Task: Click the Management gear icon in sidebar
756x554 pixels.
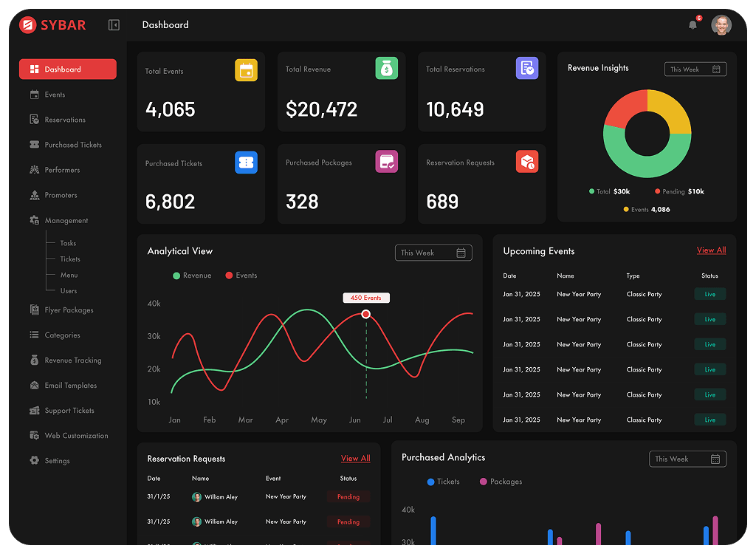Action: 34,220
